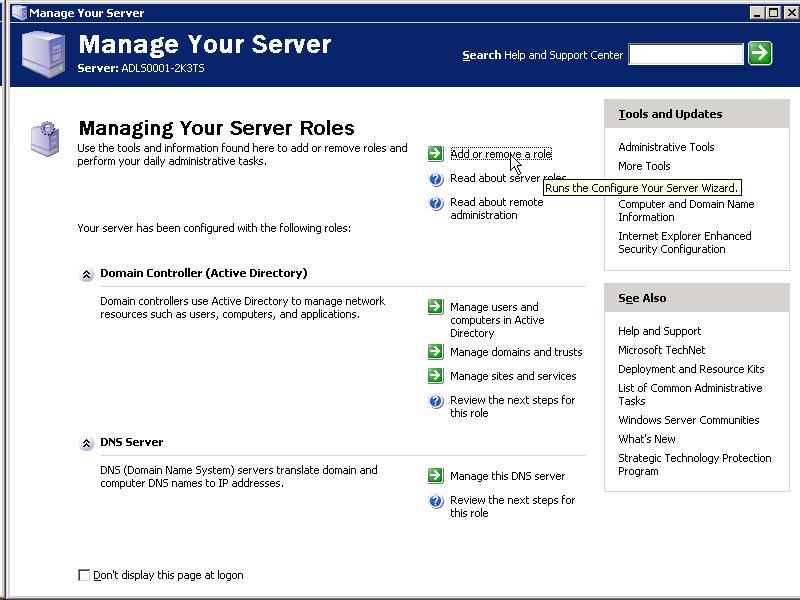Open Windows Server Communities link
The height and width of the screenshot is (600, 800).
click(x=688, y=420)
